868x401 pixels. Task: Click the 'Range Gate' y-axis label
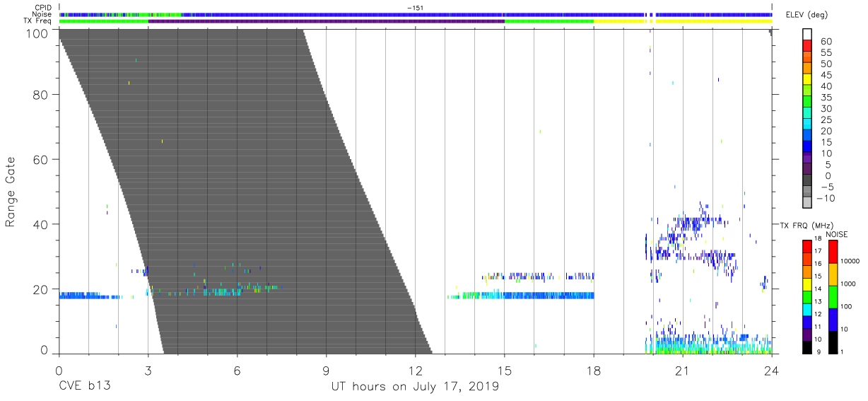[x=11, y=192]
